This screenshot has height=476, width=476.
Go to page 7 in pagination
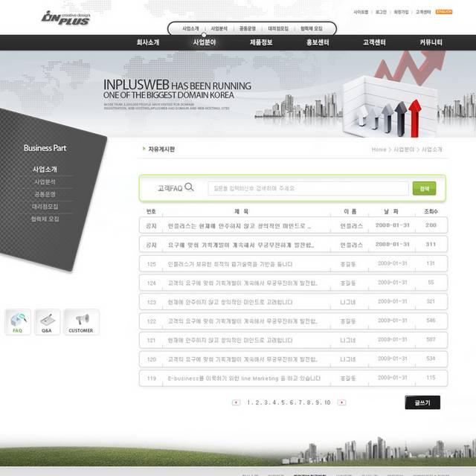coord(300,402)
